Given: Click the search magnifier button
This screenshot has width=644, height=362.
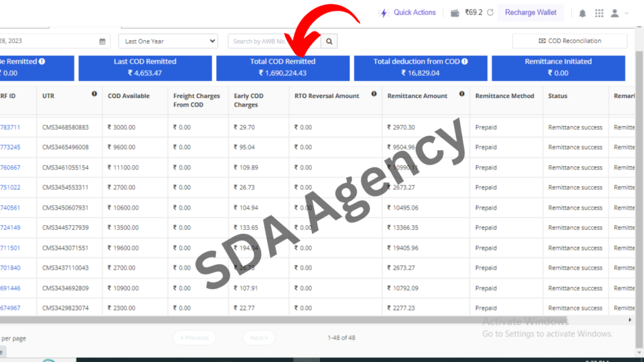Looking at the screenshot, I should click(329, 41).
